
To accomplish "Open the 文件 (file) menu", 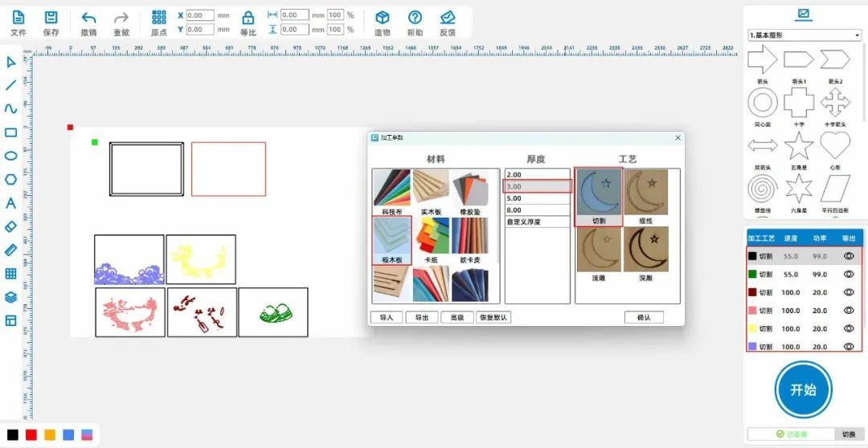I will [18, 18].
